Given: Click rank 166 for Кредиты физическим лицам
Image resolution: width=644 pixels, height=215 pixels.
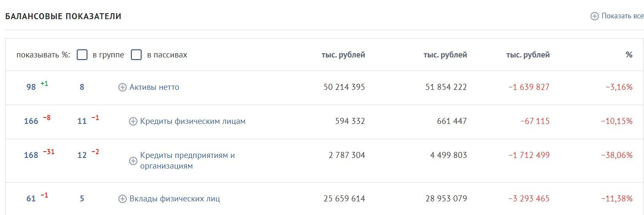Looking at the screenshot, I should tap(31, 121).
